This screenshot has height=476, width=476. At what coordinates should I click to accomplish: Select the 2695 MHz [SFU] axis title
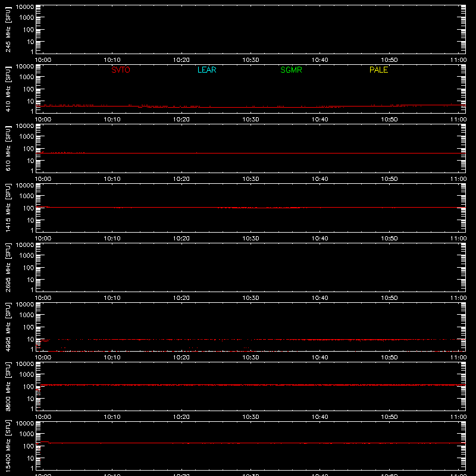pyautogui.click(x=8, y=268)
